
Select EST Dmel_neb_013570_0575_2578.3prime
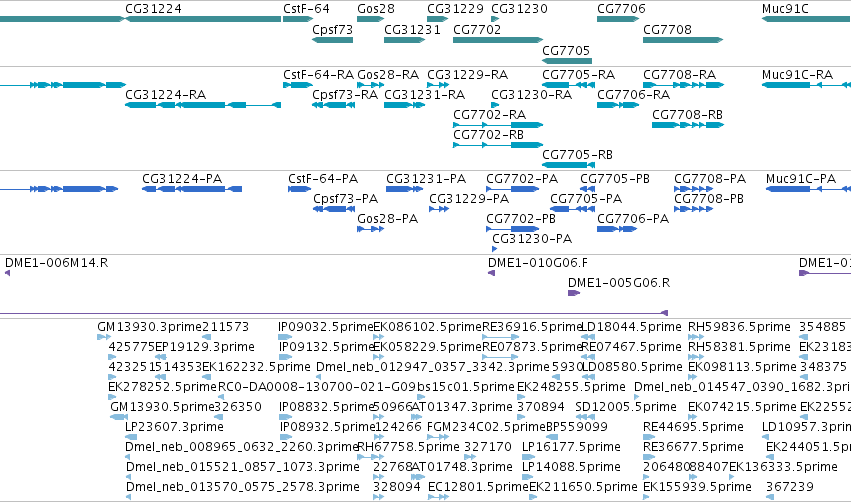pos(243,487)
